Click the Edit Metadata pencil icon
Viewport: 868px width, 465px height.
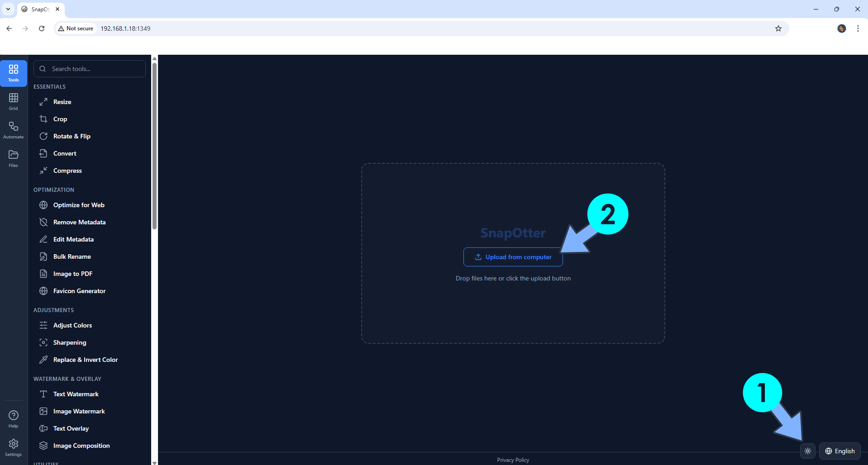coord(43,239)
